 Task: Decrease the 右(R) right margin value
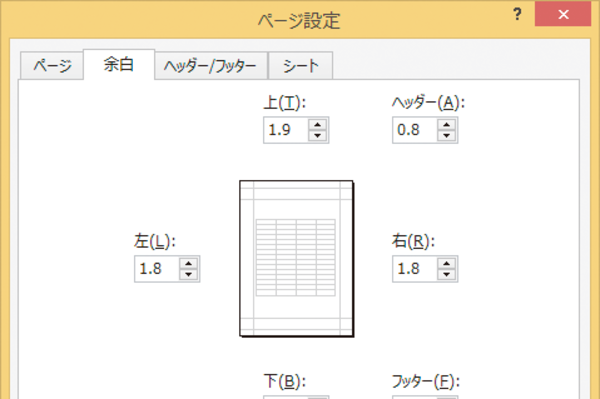pos(446,275)
